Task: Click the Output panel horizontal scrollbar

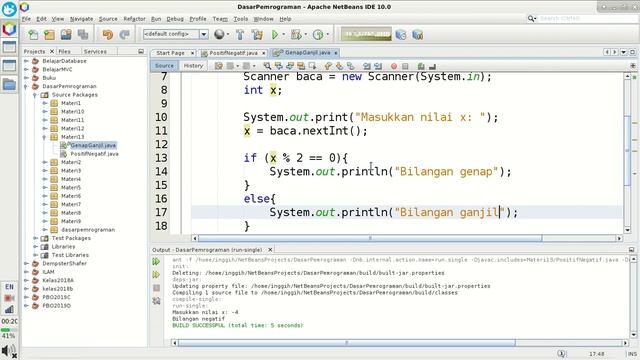Action: (x=347, y=343)
